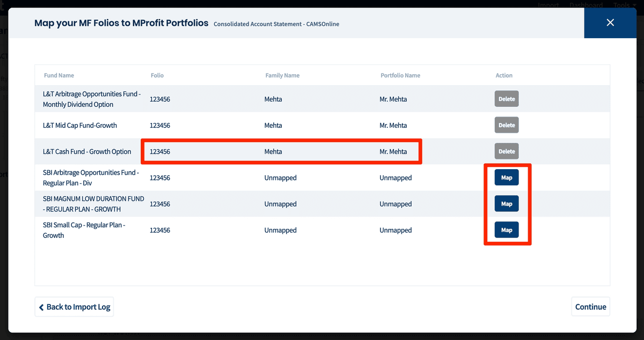Delete L&T Cash Fund Growth Option mapping
The height and width of the screenshot is (340, 644).
[x=507, y=151]
